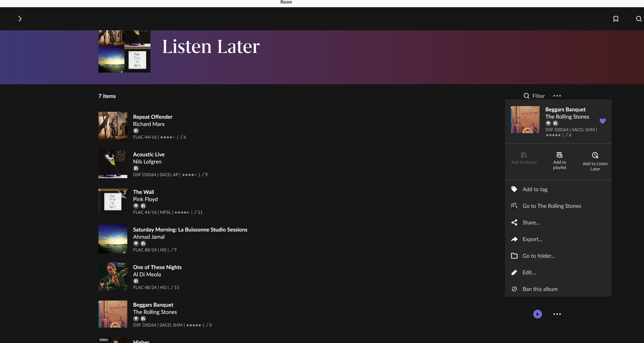Viewport: 644px width, 343px height.
Task: Expand the sidebar with the chevron arrow
Action: 20,19
